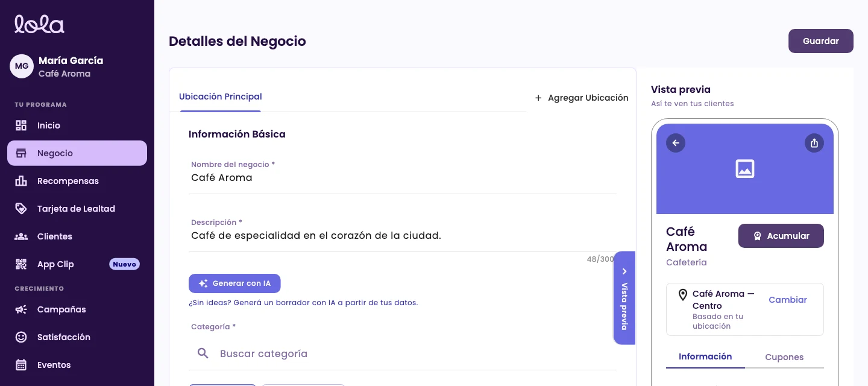Image resolution: width=868 pixels, height=386 pixels.
Task: Open the MG user avatar
Action: [22, 66]
